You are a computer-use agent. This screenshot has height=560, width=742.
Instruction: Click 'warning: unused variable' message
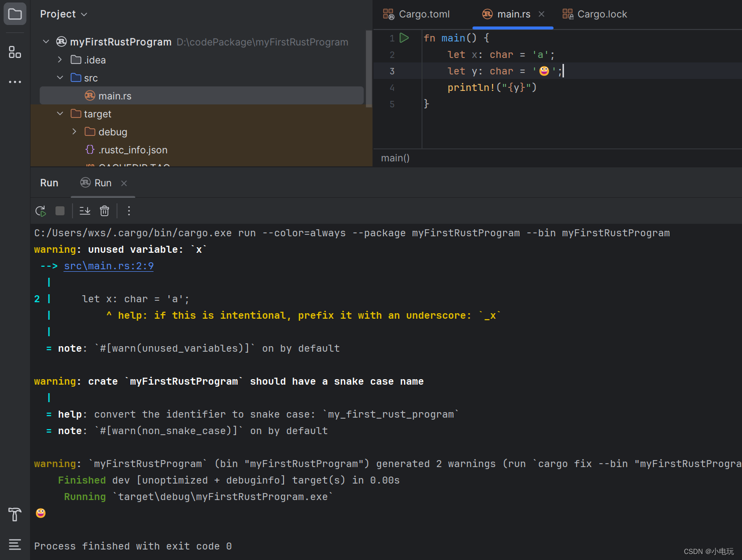(120, 249)
